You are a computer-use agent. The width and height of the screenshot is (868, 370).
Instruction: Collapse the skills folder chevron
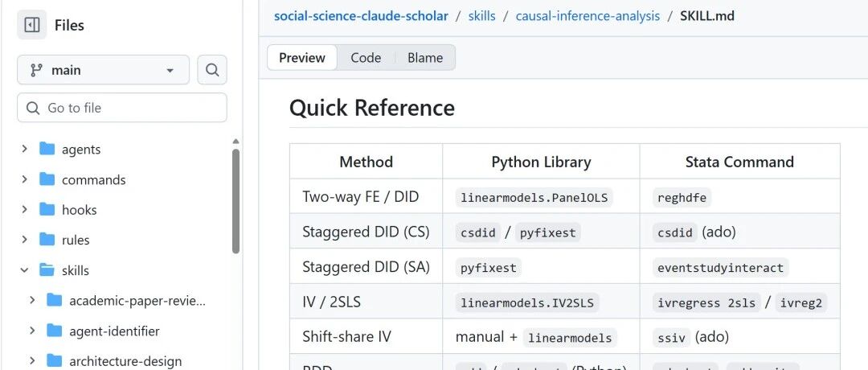tap(24, 270)
